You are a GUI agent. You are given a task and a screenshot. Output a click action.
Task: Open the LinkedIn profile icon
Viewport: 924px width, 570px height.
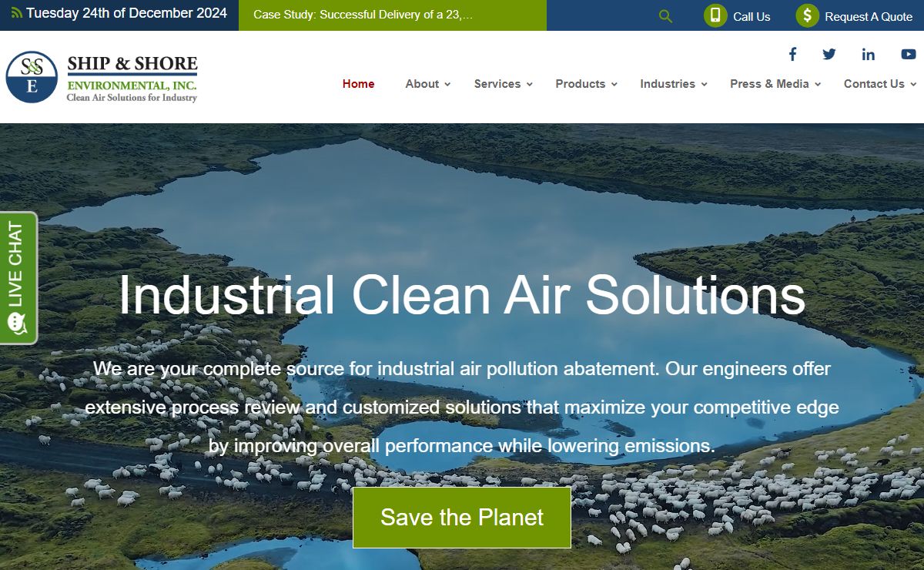click(x=869, y=54)
